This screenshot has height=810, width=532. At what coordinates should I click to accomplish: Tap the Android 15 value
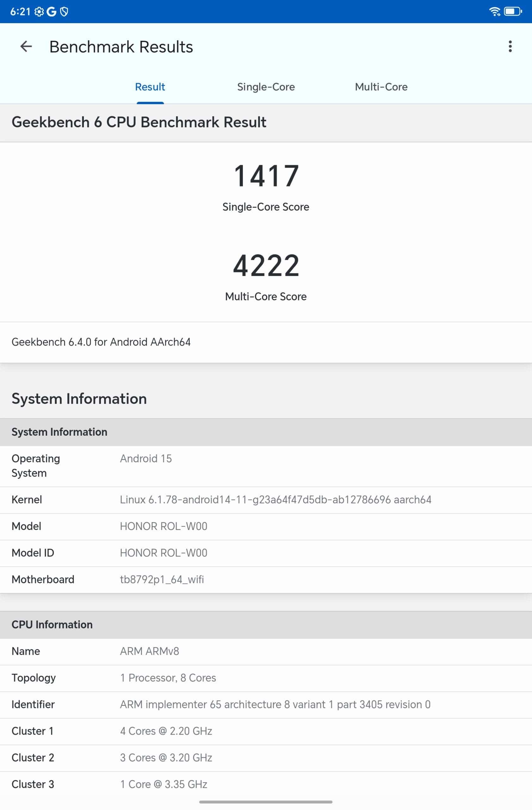146,459
